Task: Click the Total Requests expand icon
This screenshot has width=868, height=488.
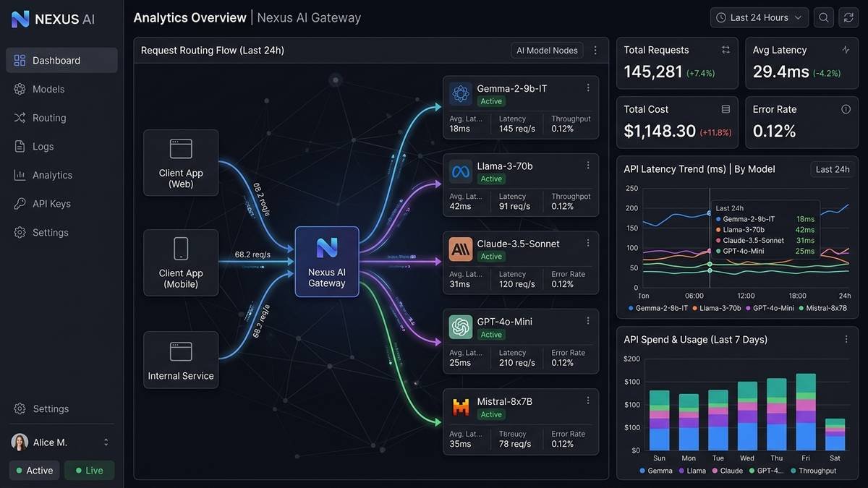Action: click(726, 50)
